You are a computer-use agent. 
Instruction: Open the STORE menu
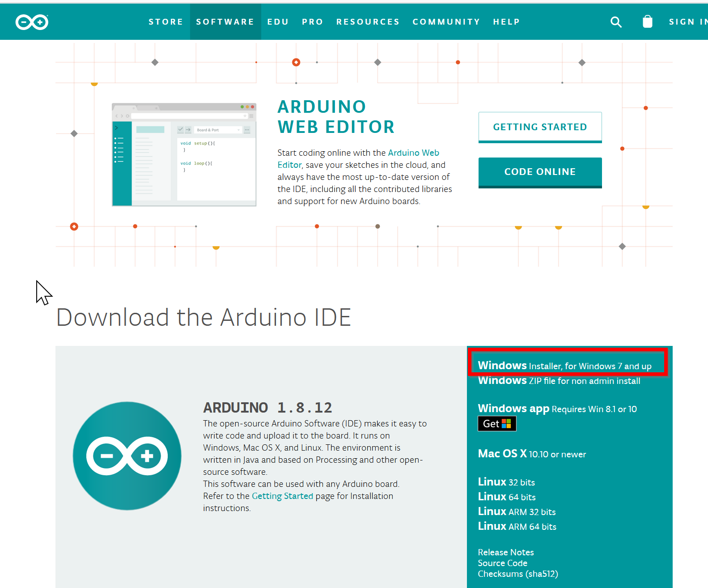point(166,22)
